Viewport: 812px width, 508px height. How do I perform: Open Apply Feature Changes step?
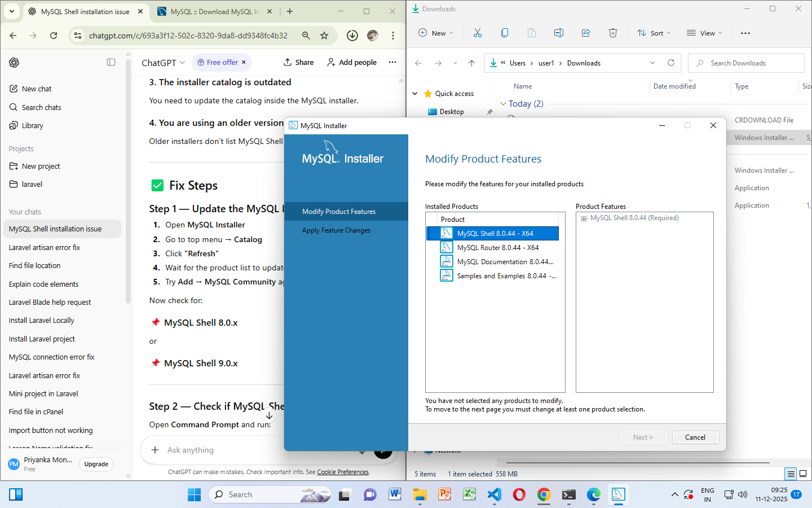click(x=336, y=230)
